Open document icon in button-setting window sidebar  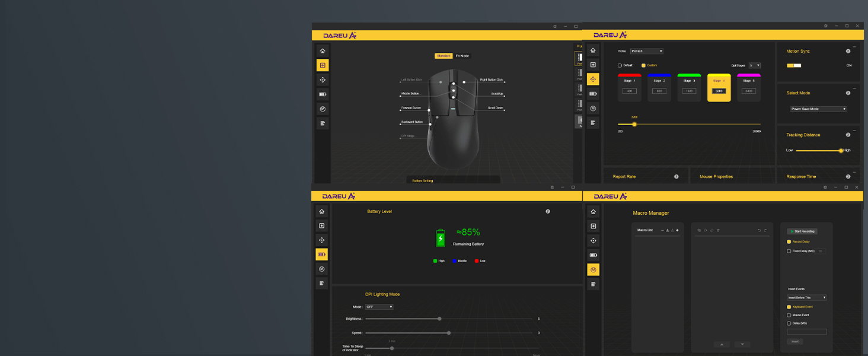click(323, 123)
